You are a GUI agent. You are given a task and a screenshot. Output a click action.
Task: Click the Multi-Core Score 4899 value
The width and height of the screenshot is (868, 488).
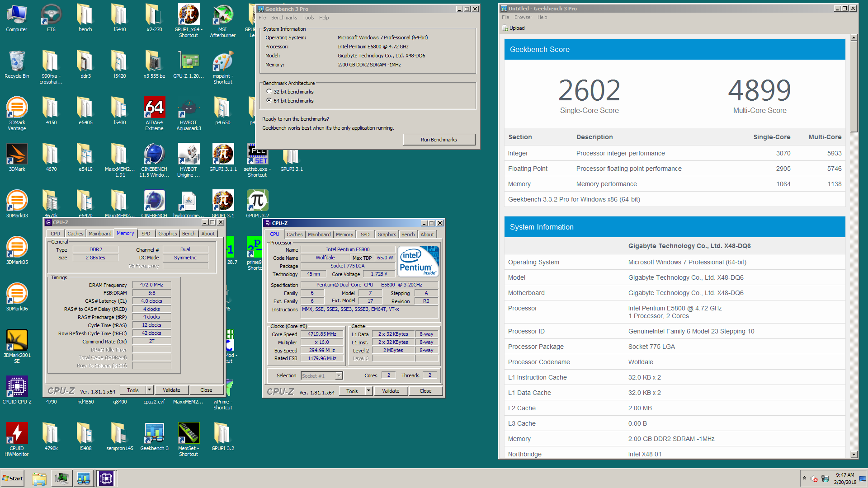[759, 90]
